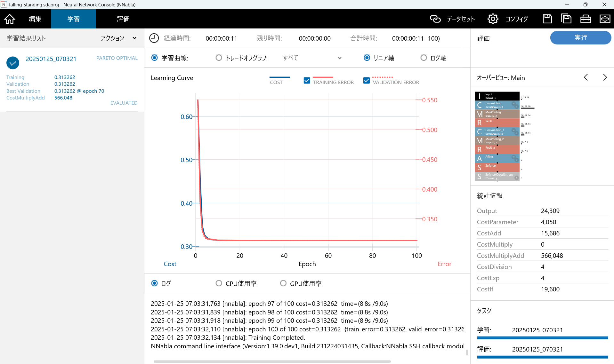614x364 pixels.
Task: Click the Save As copy icon
Action: click(x=566, y=19)
